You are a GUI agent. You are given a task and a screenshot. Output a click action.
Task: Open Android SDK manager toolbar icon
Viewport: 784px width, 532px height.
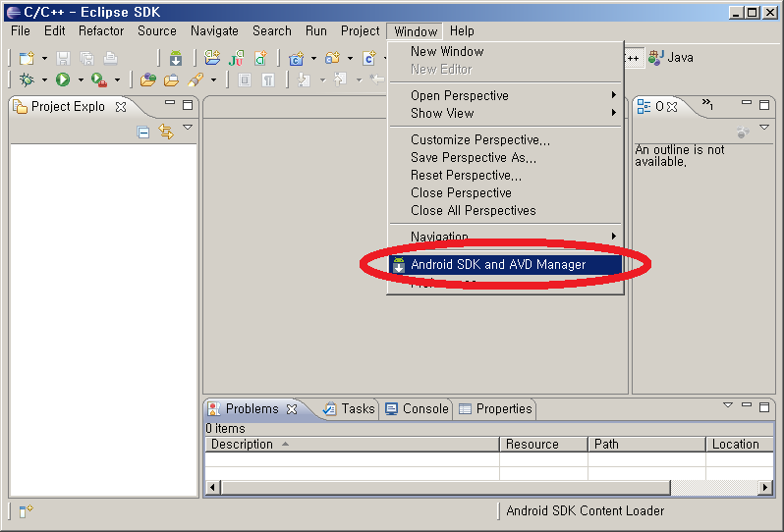176,59
